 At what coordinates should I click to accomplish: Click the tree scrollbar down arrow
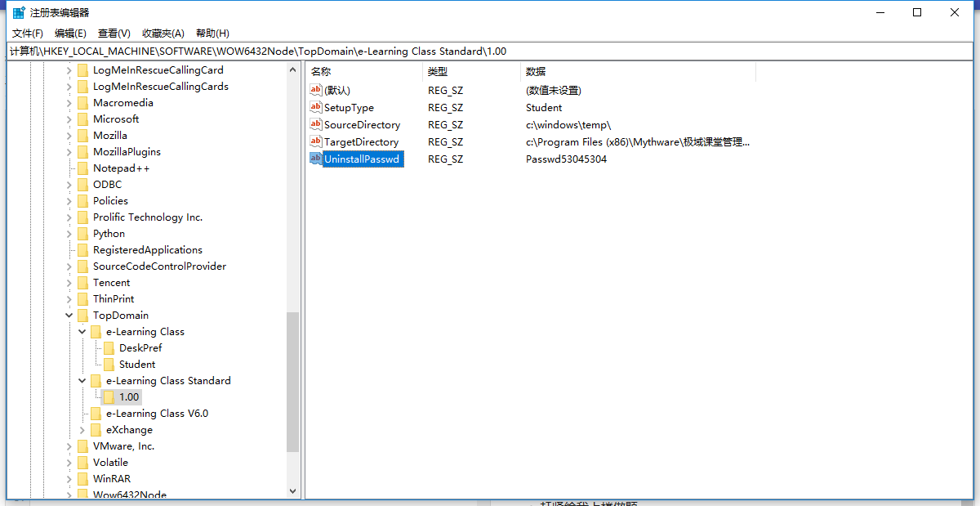pos(293,490)
